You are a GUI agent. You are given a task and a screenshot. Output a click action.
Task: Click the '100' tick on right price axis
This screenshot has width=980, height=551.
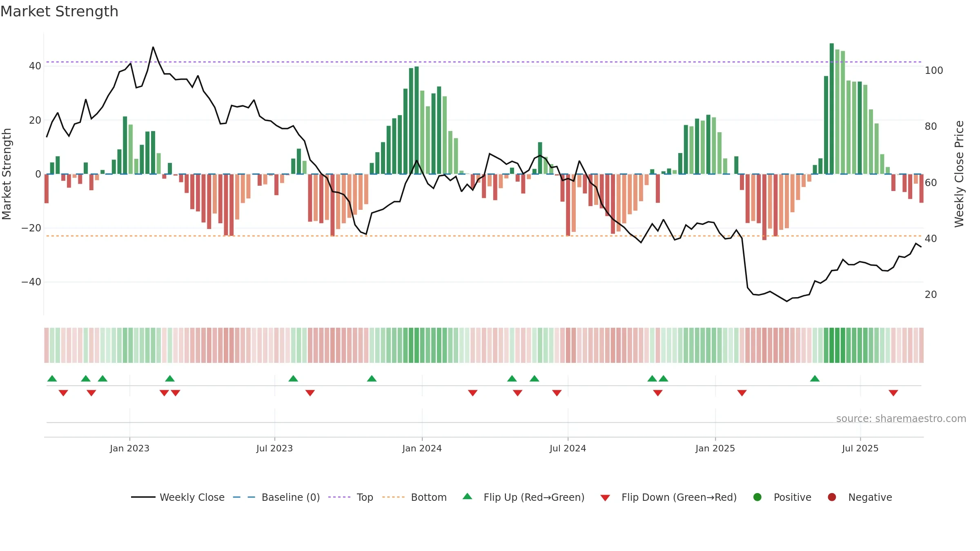coord(934,71)
